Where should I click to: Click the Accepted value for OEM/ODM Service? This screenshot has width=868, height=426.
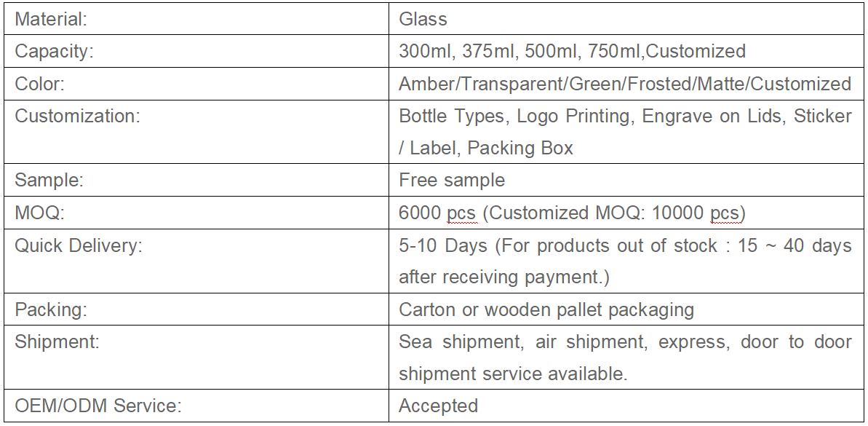438,406
